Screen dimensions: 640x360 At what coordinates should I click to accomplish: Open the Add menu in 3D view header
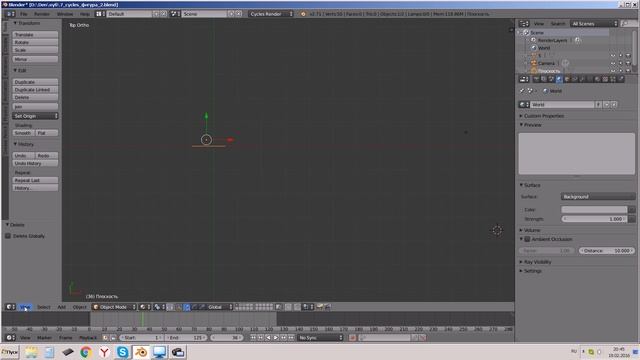[x=61, y=307]
